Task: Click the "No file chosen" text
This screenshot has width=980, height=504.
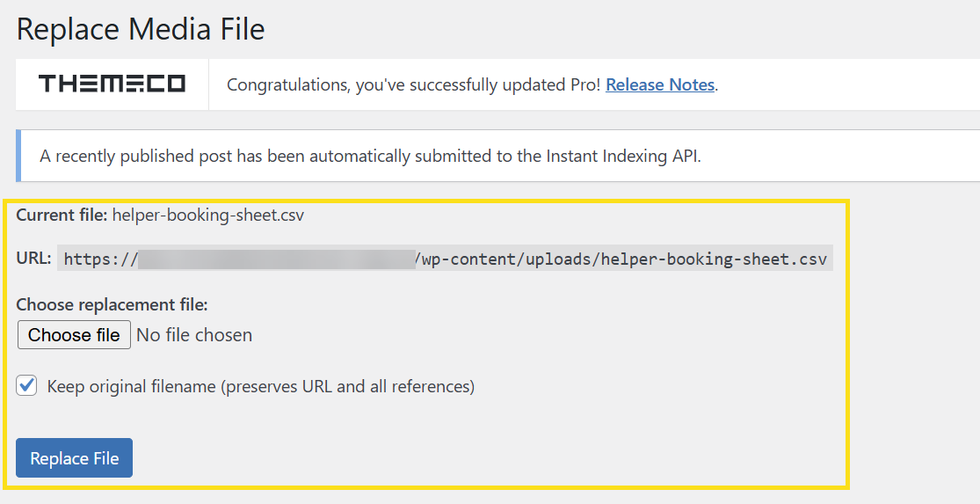Action: tap(194, 335)
